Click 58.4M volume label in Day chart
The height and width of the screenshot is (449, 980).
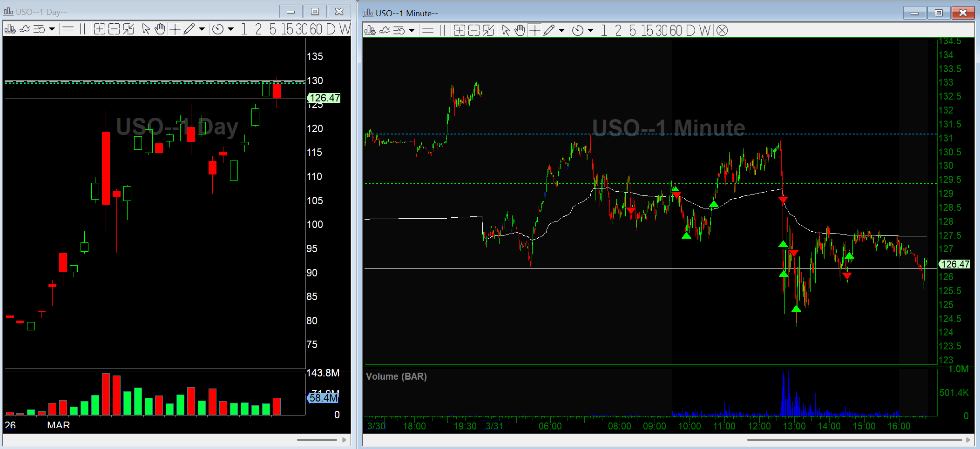pyautogui.click(x=323, y=398)
